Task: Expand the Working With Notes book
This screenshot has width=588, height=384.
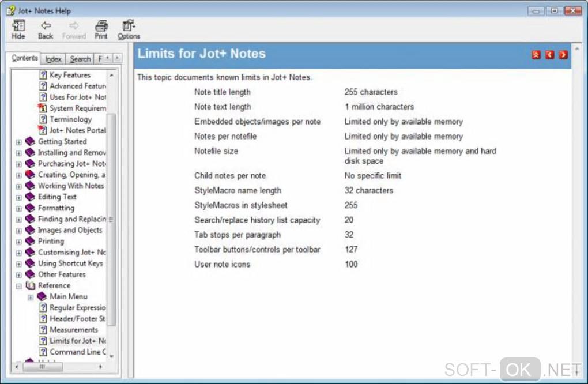Action: tap(19, 186)
